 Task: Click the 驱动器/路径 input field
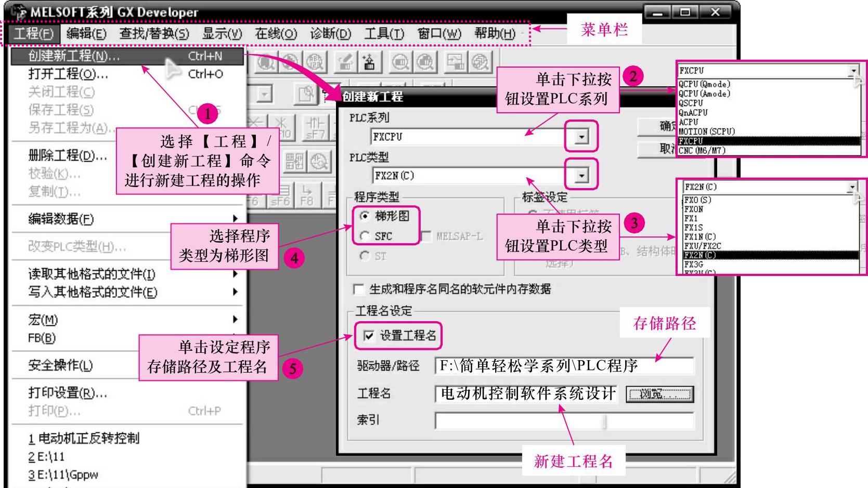(x=564, y=366)
